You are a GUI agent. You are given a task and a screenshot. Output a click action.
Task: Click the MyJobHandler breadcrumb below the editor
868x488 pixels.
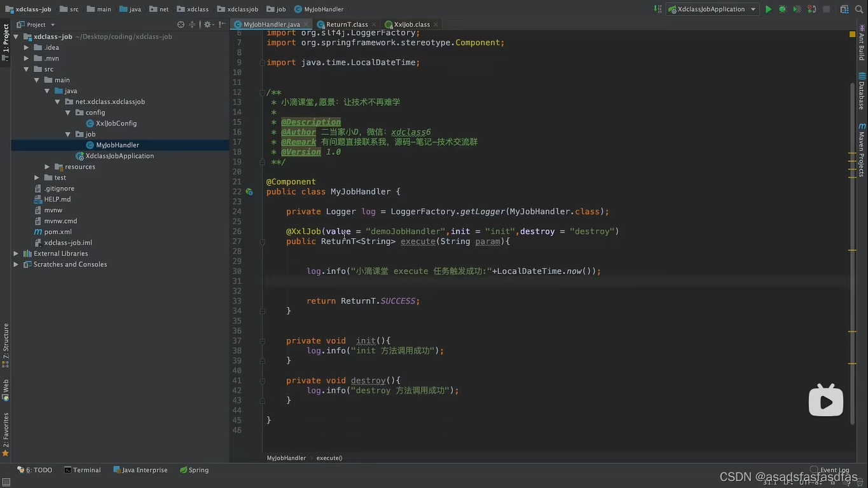pos(286,457)
